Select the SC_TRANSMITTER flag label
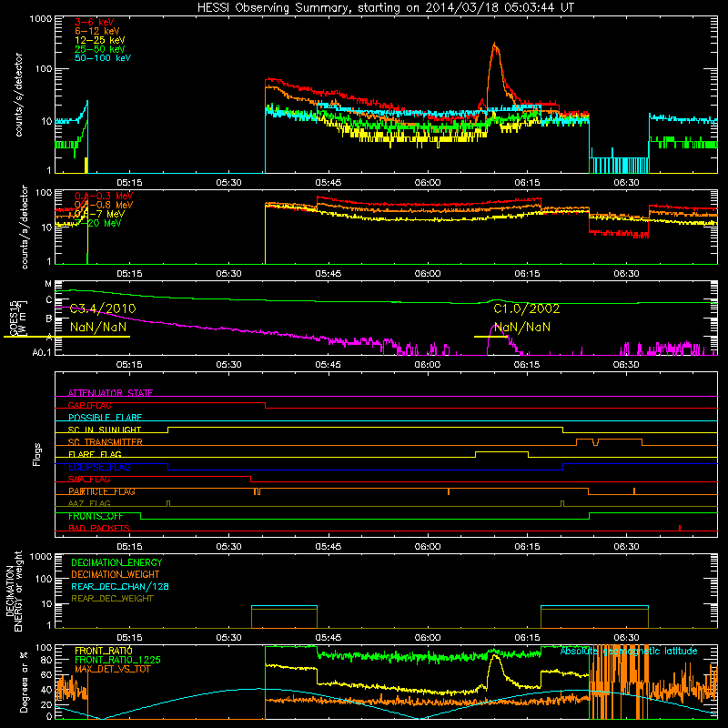 (x=106, y=442)
